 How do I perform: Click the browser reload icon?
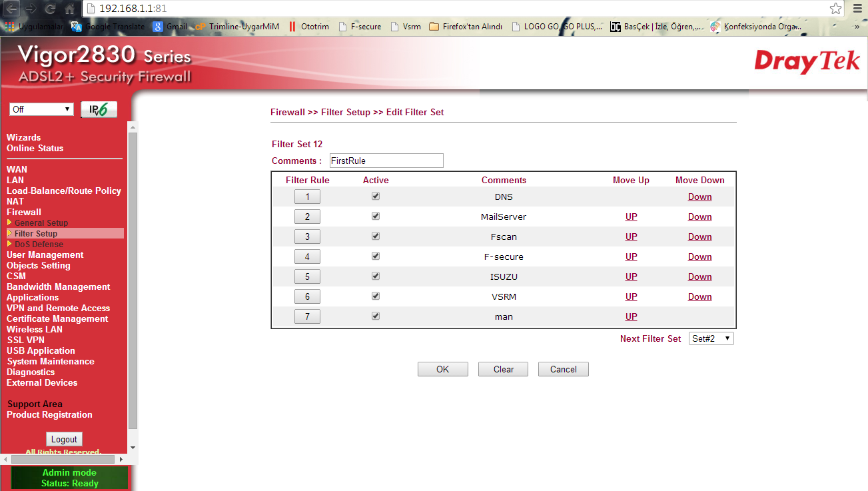click(50, 9)
